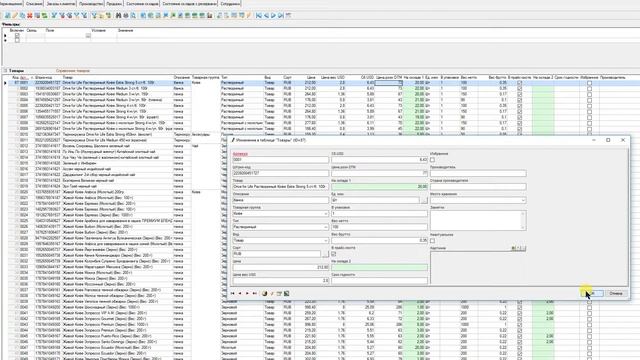Toggle Избранное checkbox in table row 0001

(x=589, y=83)
